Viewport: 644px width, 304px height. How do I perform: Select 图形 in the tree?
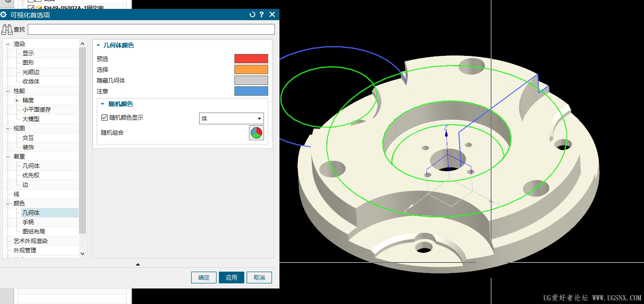pyautogui.click(x=28, y=63)
